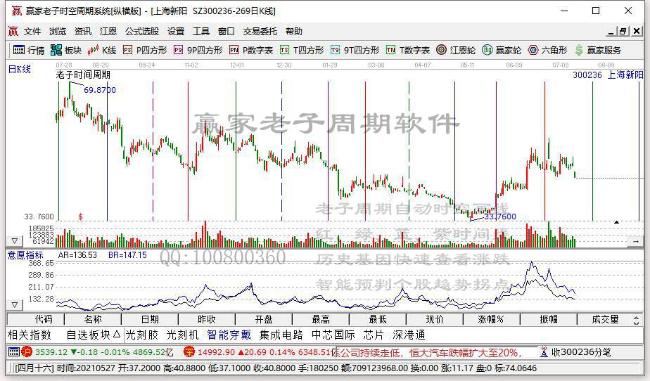650x381 pixels.
Task: Open the 江恩轮 Gann wheel tool
Action: (x=456, y=50)
